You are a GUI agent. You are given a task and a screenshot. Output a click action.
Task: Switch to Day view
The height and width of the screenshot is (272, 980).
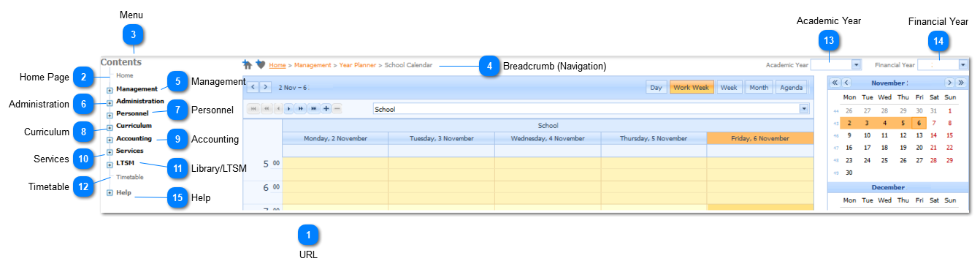pos(656,88)
